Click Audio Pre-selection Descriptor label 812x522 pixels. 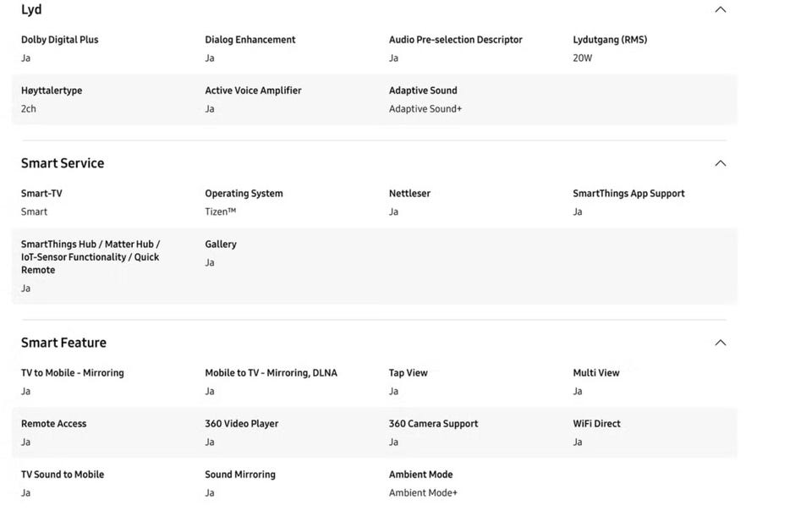tap(455, 40)
